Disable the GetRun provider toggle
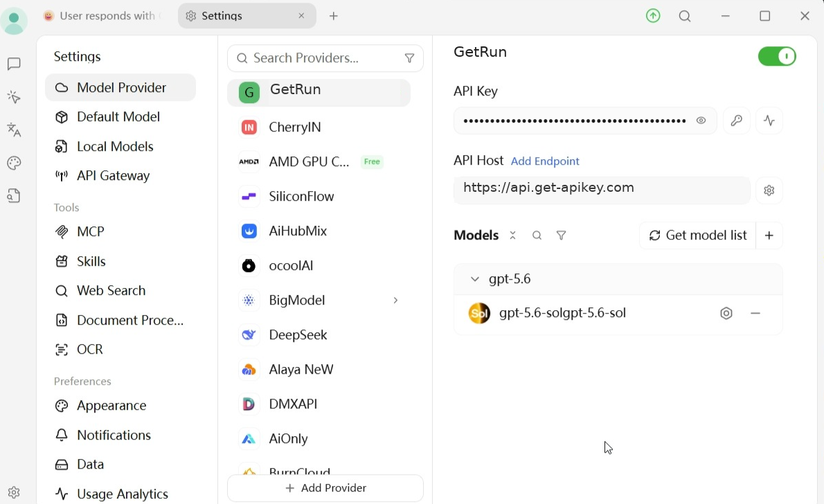 coord(777,56)
